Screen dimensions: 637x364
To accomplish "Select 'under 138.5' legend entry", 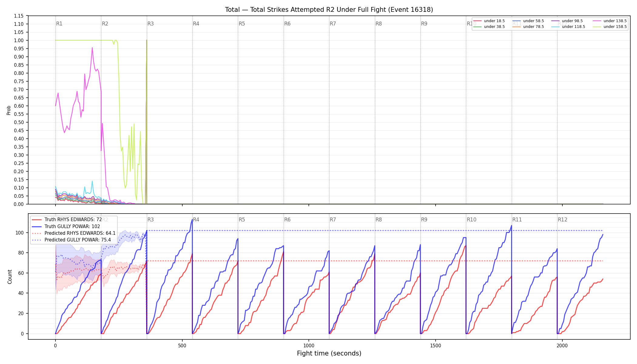I will [x=610, y=21].
